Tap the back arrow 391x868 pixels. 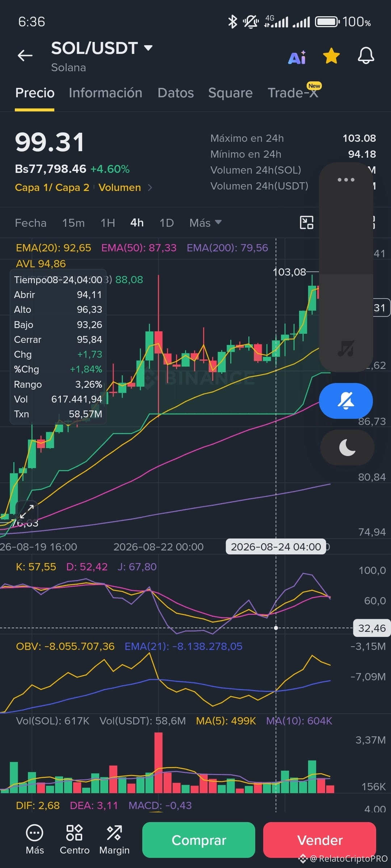point(25,55)
